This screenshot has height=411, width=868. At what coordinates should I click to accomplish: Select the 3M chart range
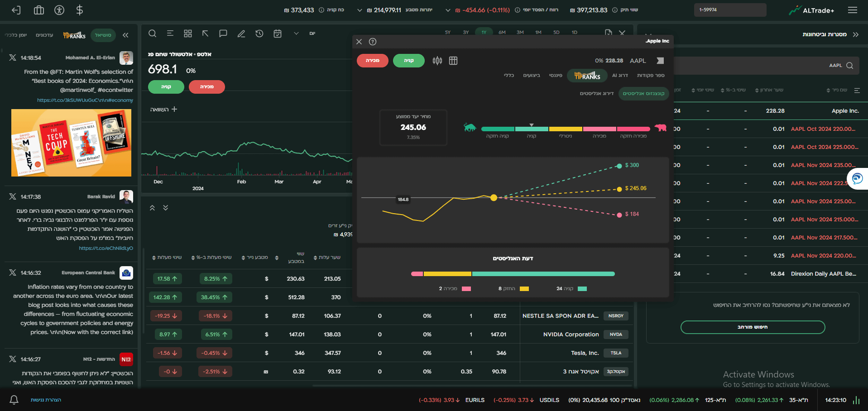(x=520, y=32)
